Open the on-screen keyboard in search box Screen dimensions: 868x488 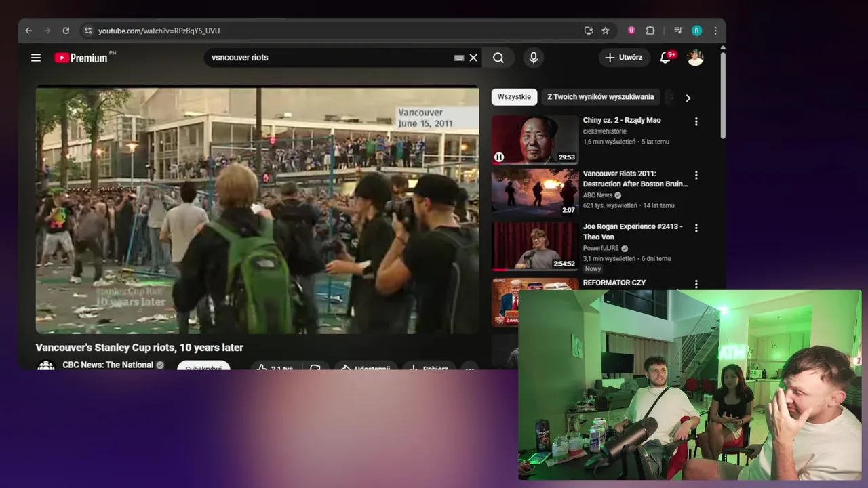459,58
